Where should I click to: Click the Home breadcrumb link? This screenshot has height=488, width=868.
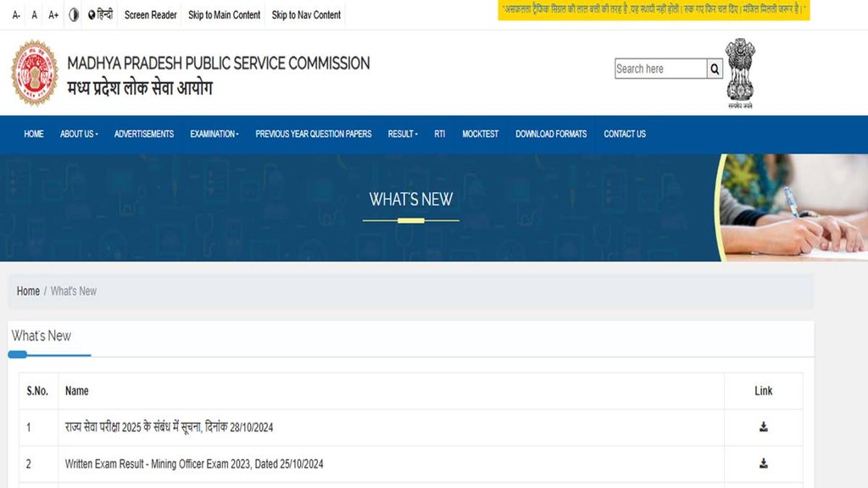(x=28, y=291)
